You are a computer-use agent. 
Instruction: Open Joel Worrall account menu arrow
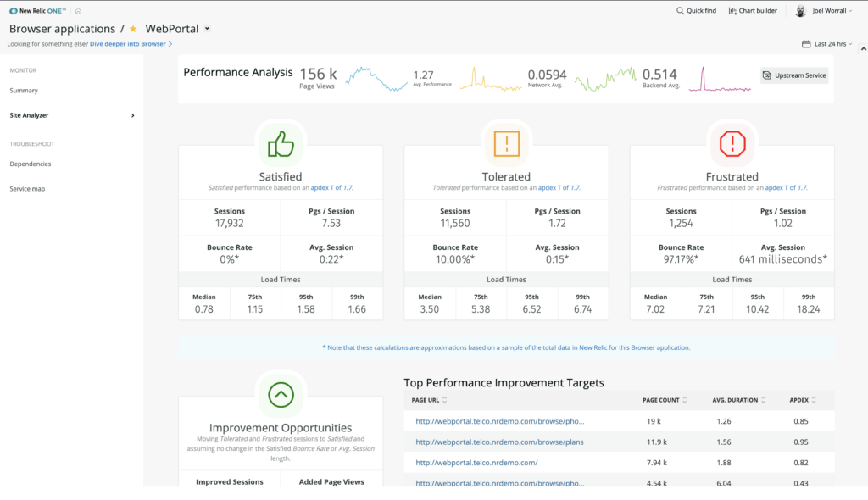(850, 11)
